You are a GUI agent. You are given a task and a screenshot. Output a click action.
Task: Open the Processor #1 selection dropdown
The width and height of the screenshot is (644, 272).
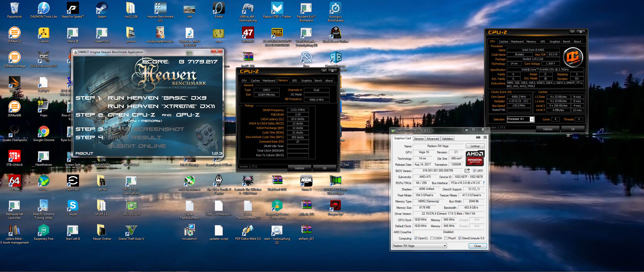point(520,119)
